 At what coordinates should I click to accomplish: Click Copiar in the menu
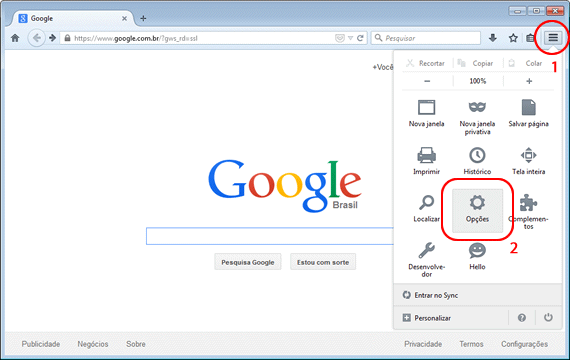475,63
